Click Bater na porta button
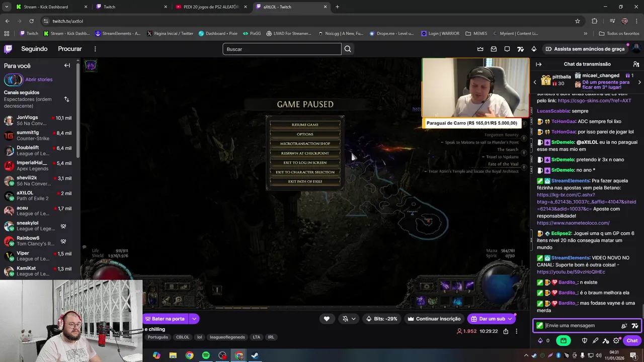The image size is (644, 362). point(166,319)
